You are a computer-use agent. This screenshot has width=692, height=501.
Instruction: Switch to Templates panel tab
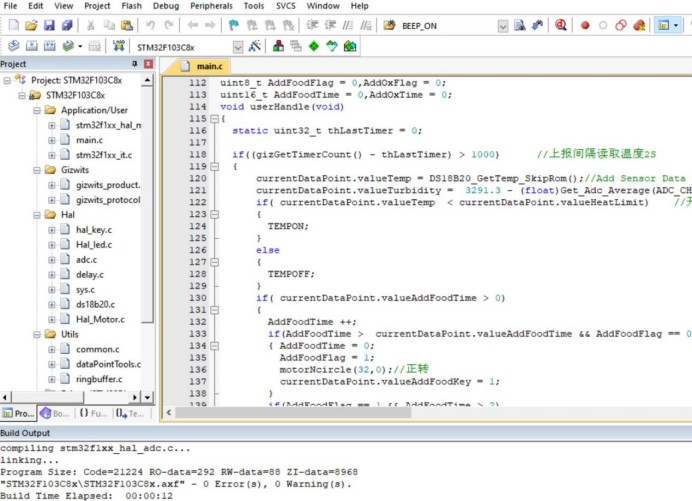(130, 414)
